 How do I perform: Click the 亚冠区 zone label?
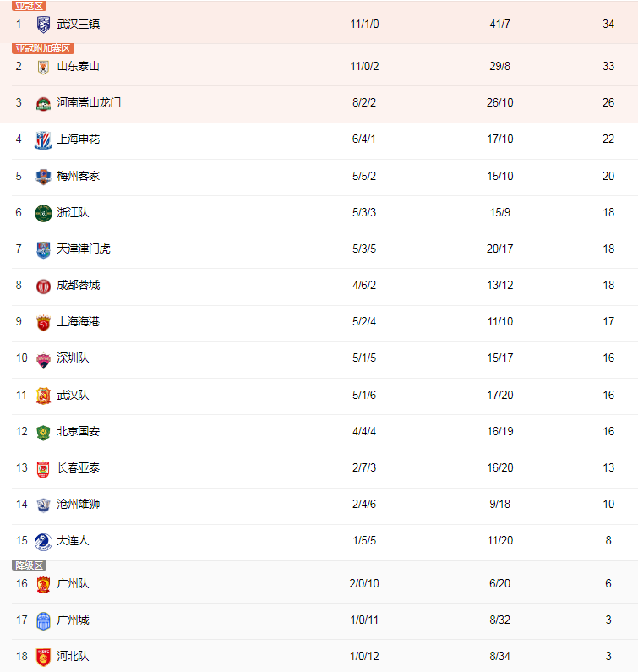click(x=29, y=6)
